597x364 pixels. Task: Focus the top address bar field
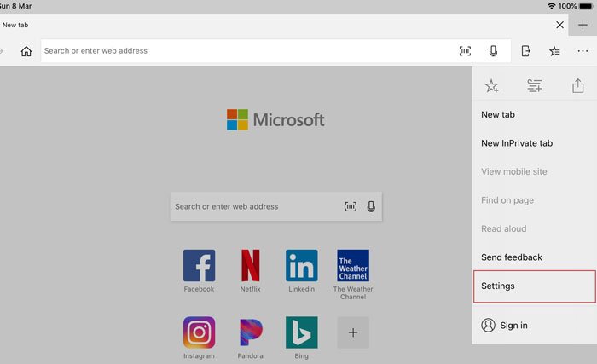275,51
